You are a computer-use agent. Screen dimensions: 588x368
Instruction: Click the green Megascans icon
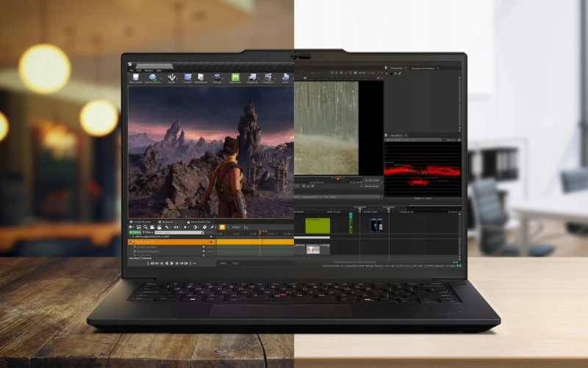(x=235, y=77)
